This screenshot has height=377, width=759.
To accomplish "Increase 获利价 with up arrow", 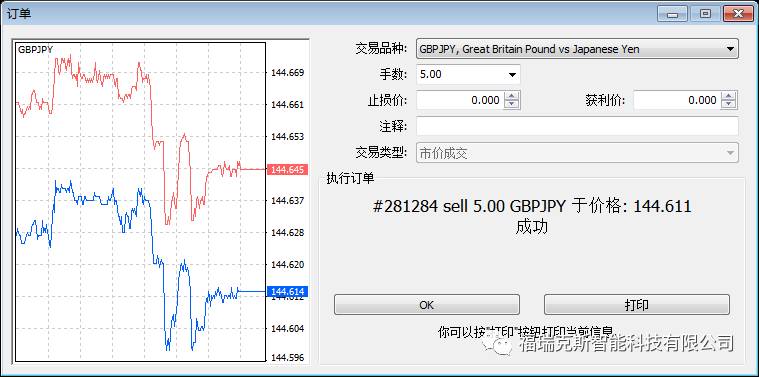I will [729, 96].
